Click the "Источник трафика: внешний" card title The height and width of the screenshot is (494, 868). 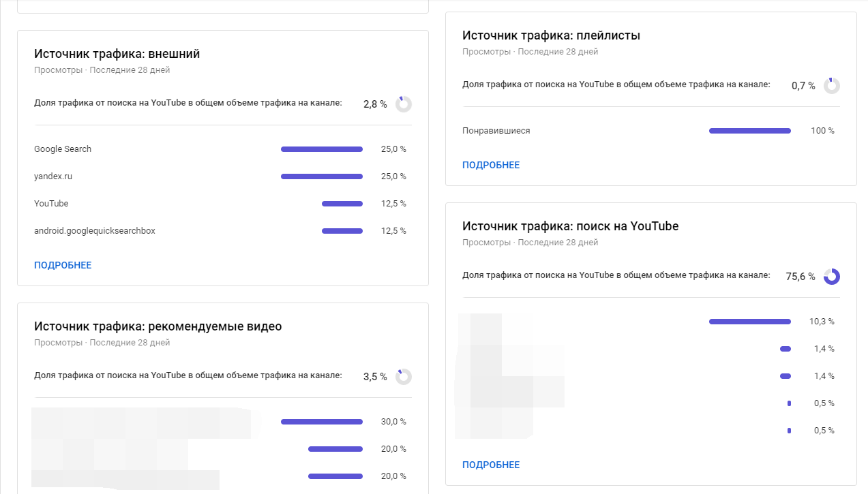point(117,54)
